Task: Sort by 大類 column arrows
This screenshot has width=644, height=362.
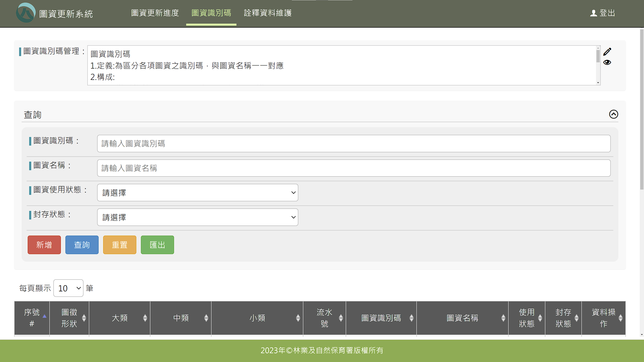Action: pyautogui.click(x=145, y=318)
